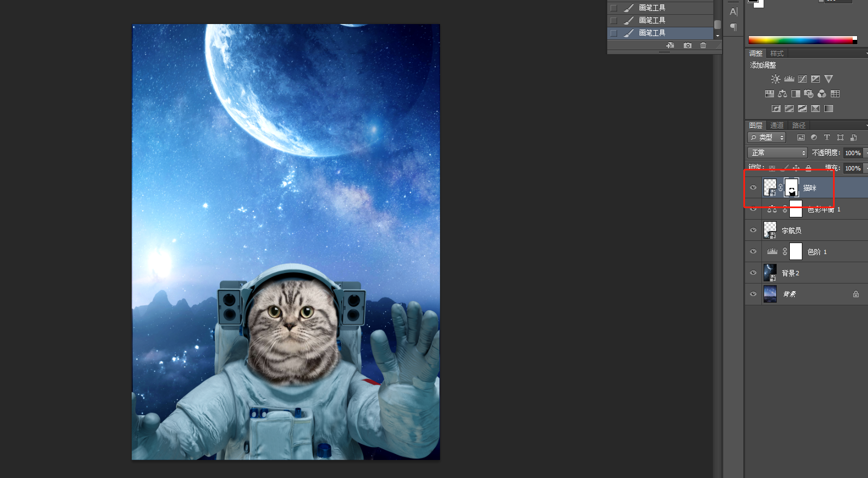The width and height of the screenshot is (868, 478).
Task: Click the mask link icon on 猫咪 layer
Action: (x=781, y=187)
